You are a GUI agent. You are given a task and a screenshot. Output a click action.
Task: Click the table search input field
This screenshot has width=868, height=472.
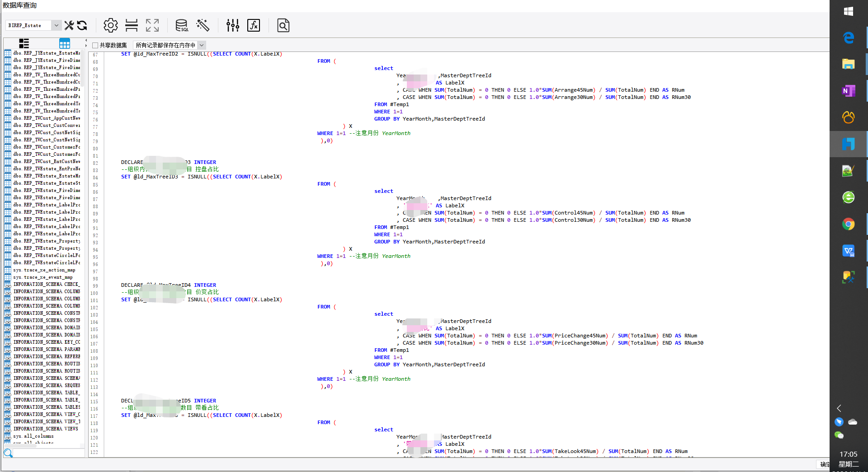pos(49,453)
